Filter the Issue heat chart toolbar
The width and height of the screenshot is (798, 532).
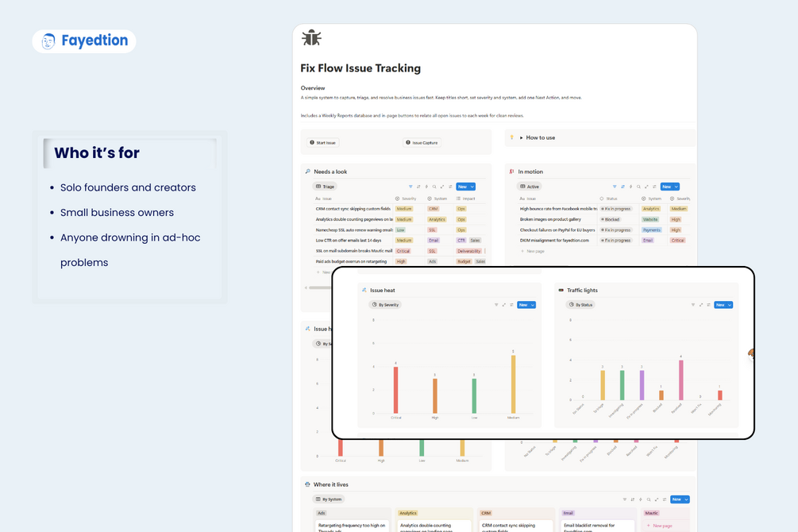click(496, 305)
